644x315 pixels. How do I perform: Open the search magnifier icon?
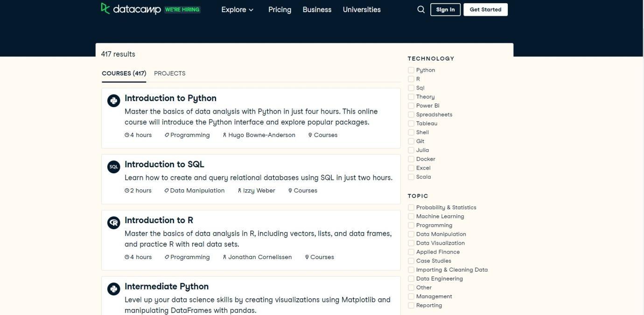click(421, 9)
